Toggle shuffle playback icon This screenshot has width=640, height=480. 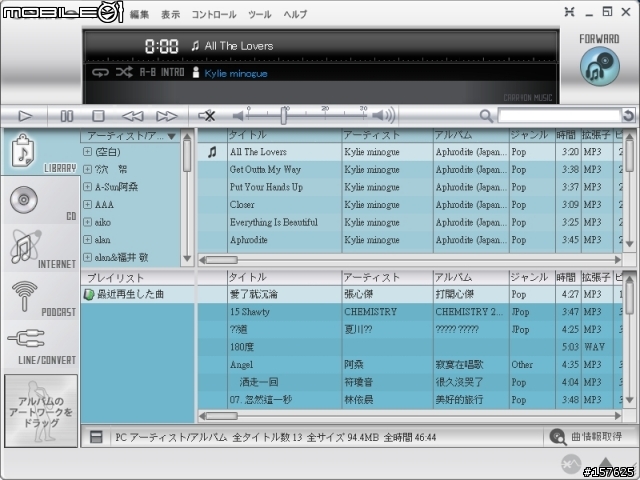[124, 72]
